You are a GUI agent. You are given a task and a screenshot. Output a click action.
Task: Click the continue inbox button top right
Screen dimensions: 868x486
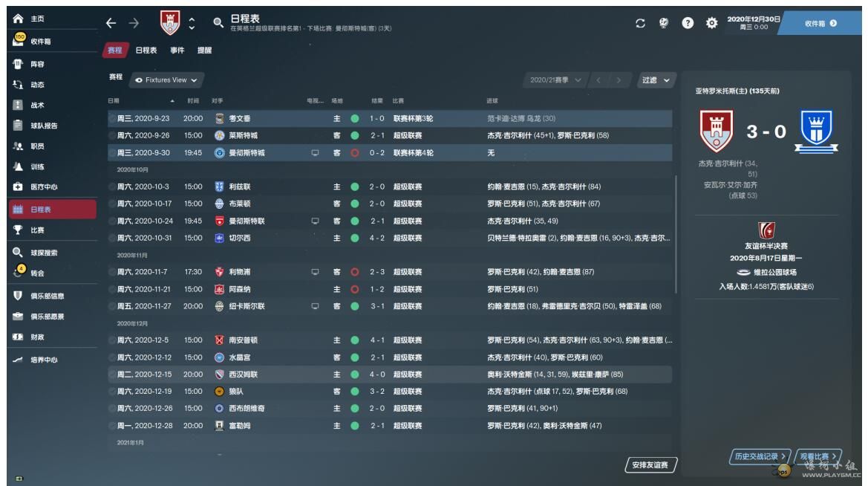(x=824, y=22)
